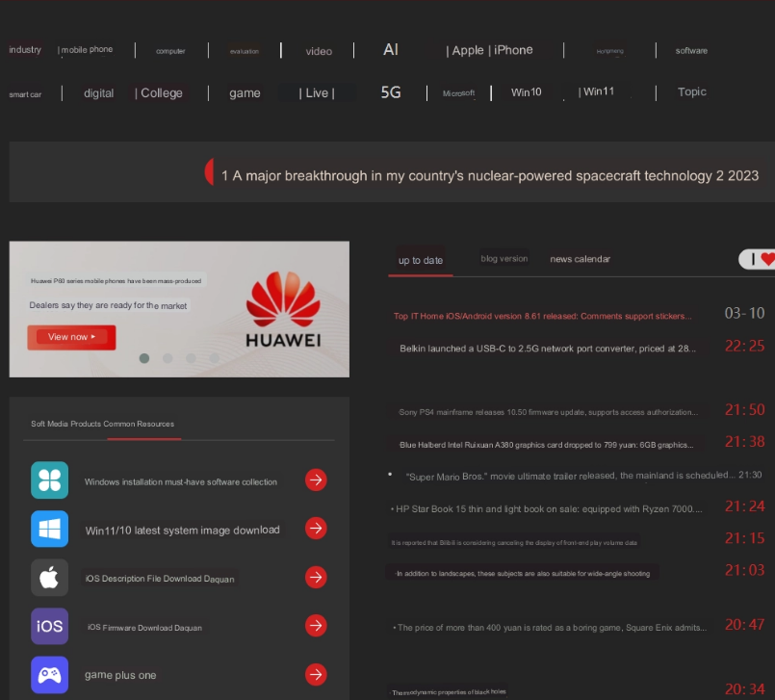
Task: Open HP Star Book 15 article
Action: 549,508
